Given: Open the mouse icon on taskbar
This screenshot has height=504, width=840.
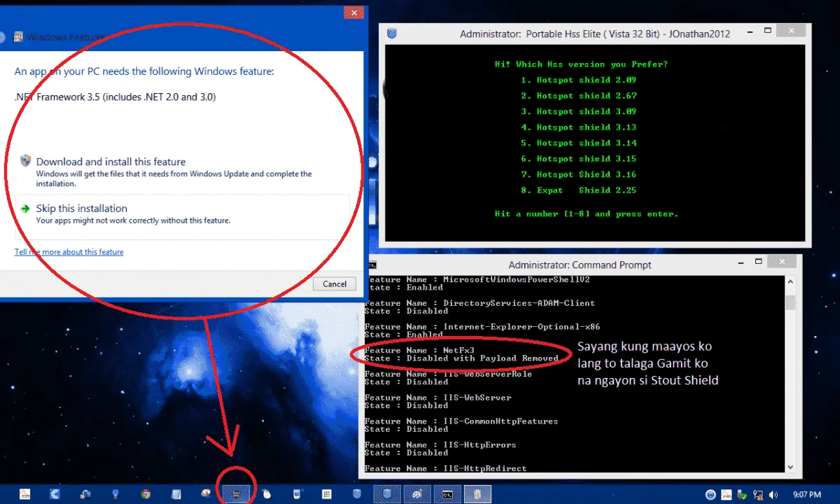Looking at the screenshot, I should 266,494.
